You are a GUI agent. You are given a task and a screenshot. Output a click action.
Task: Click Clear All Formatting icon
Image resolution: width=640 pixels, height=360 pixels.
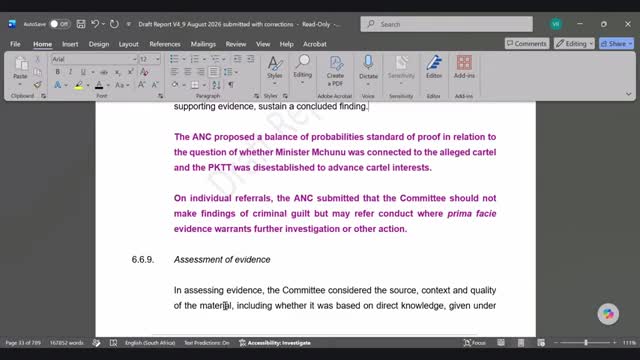[x=144, y=72]
